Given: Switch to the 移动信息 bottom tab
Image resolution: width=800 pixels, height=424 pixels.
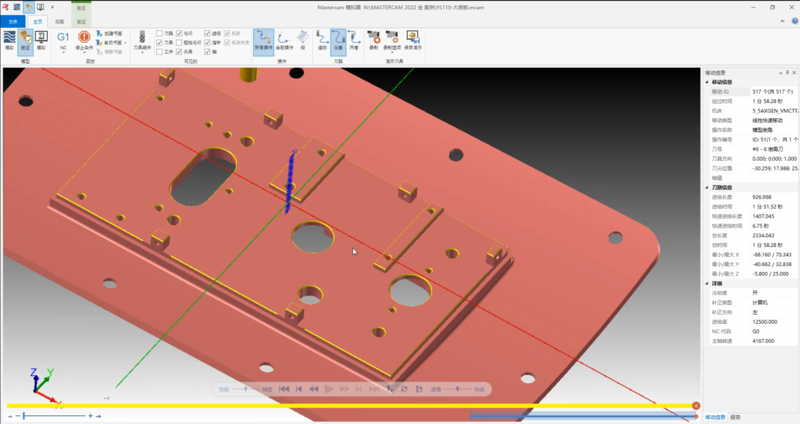Looking at the screenshot, I should 715,417.
